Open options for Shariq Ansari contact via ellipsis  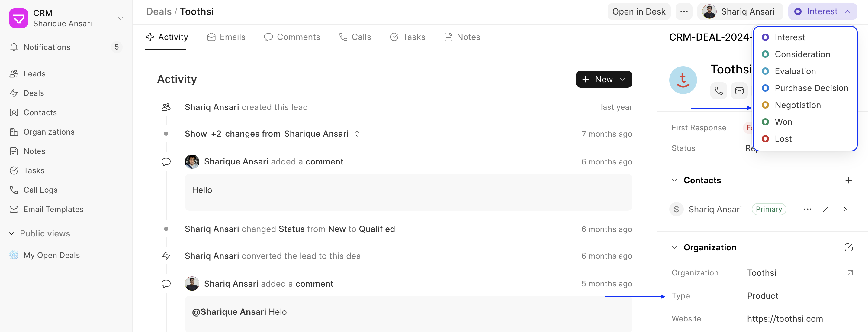[807, 209]
